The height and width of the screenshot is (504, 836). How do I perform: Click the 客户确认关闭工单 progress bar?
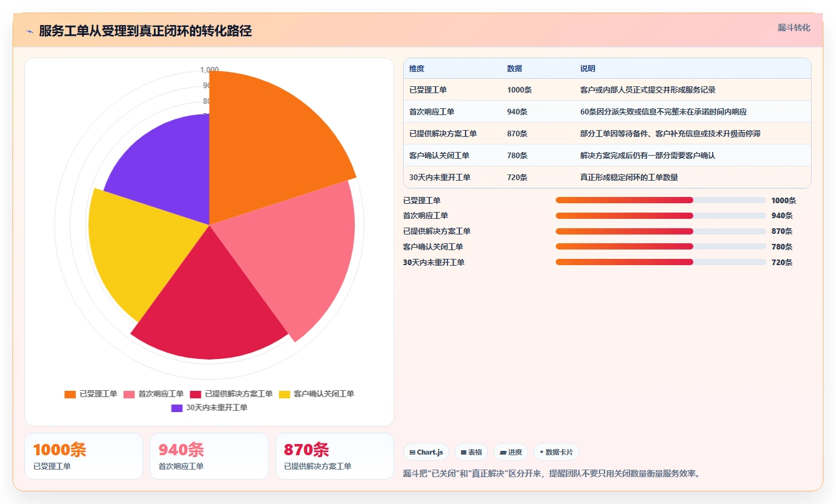(661, 246)
